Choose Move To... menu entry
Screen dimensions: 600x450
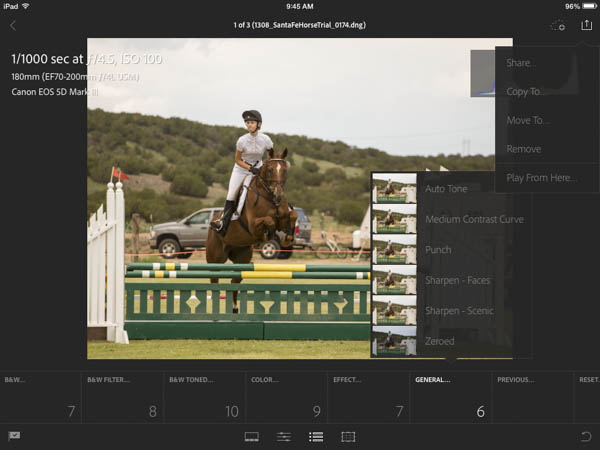547,120
